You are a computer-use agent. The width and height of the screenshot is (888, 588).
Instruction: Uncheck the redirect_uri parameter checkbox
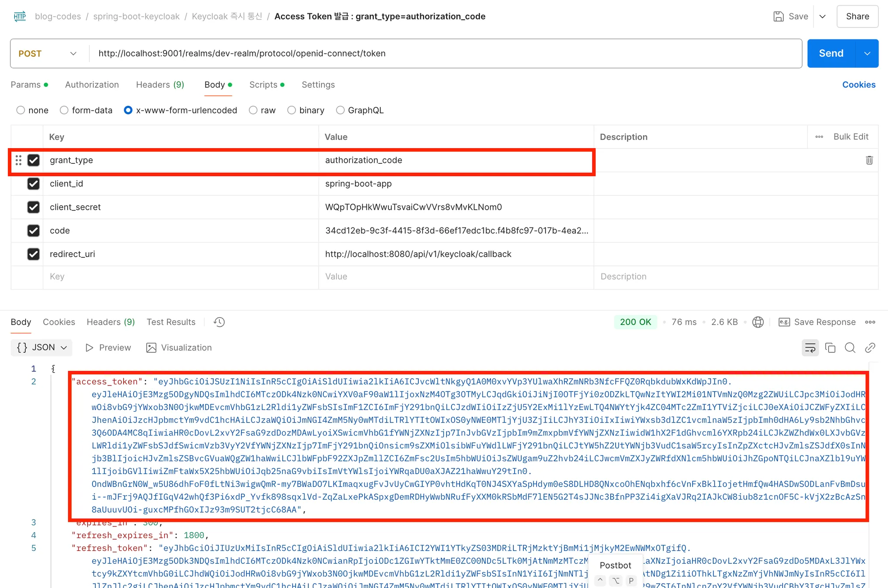click(33, 254)
